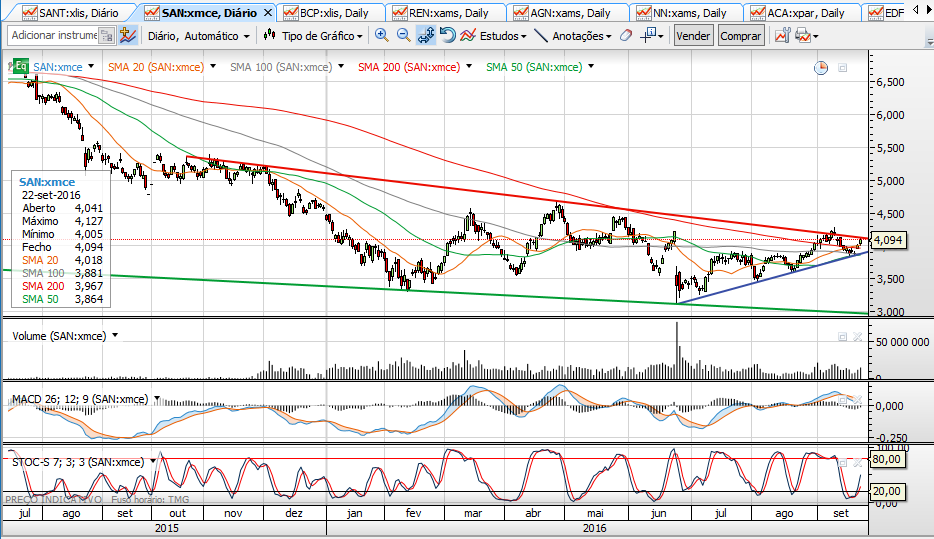Click the chart icon beside instrument field
The image size is (934, 539).
click(x=128, y=35)
